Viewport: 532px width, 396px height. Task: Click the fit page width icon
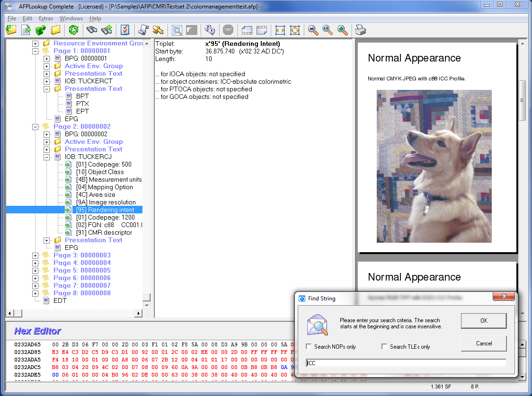(280, 30)
